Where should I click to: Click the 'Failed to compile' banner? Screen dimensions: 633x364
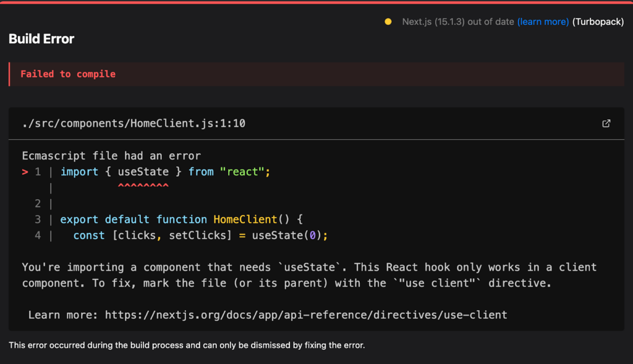[x=316, y=74]
